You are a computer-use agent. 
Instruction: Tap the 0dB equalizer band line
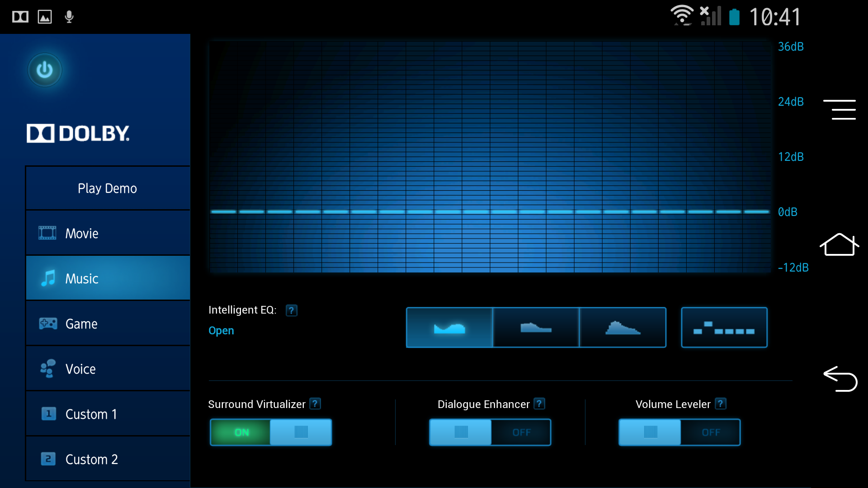pyautogui.click(x=490, y=211)
